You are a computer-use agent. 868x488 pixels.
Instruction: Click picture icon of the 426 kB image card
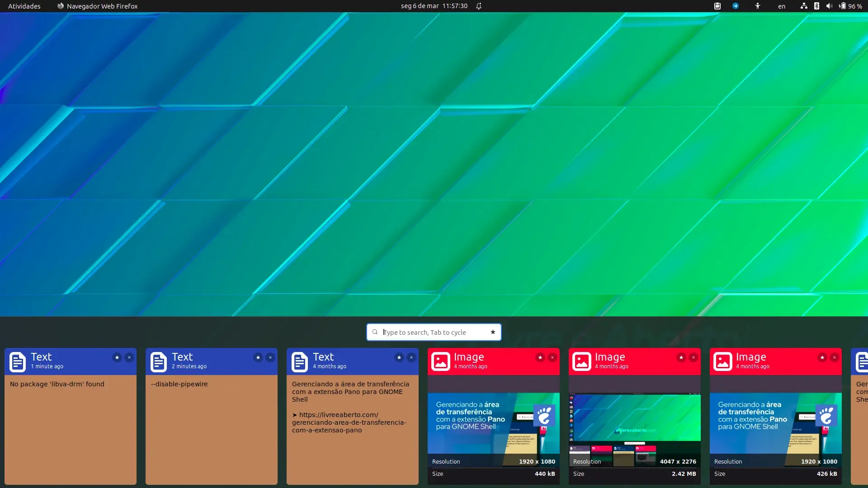coord(723,362)
